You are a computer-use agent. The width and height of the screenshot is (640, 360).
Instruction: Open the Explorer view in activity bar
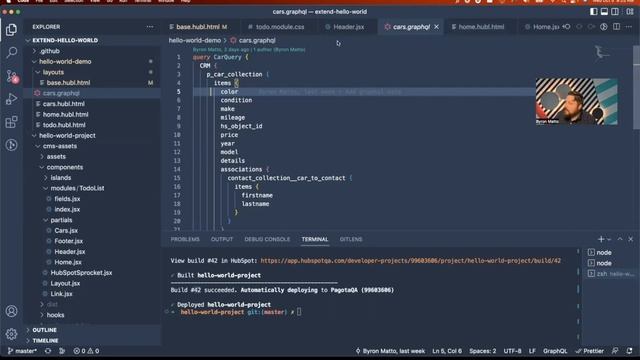click(x=11, y=29)
